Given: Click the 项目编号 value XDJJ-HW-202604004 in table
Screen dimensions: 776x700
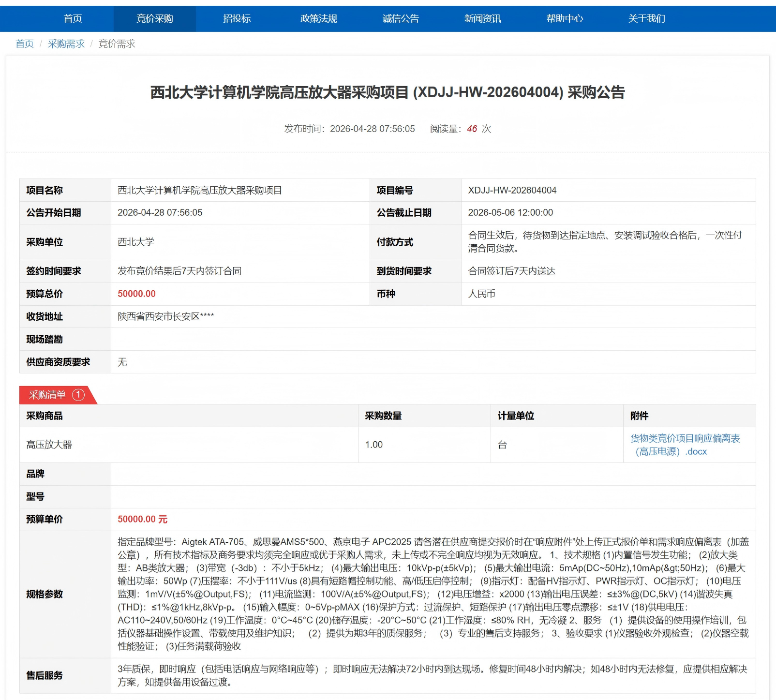Looking at the screenshot, I should click(x=512, y=190).
